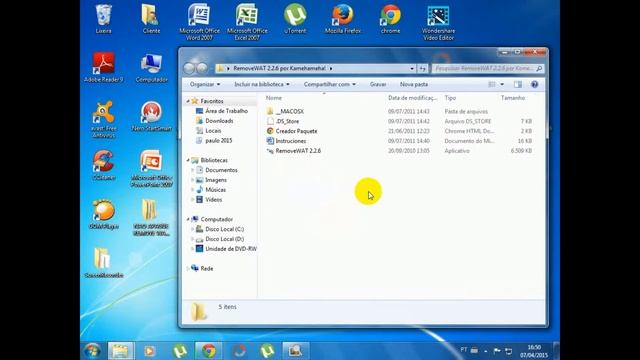This screenshot has height=360, width=640.
Task: Open CCleaner desktop shortcut
Action: (104, 165)
